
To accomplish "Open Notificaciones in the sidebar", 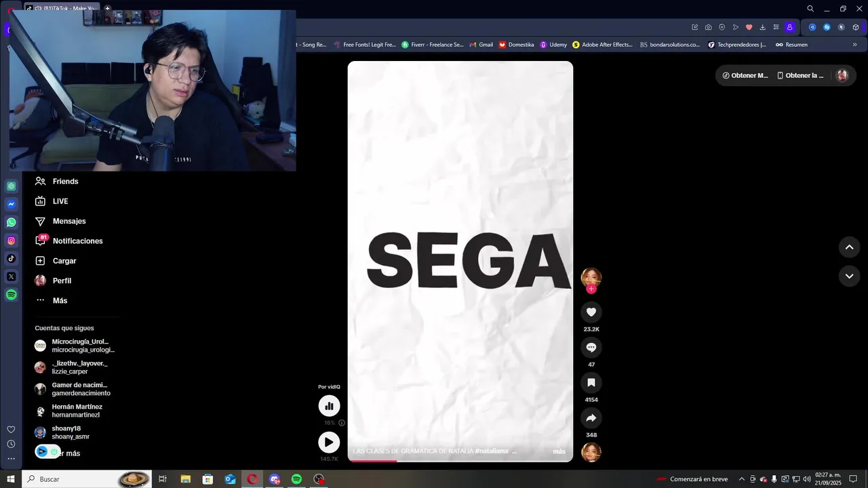I will click(x=69, y=241).
